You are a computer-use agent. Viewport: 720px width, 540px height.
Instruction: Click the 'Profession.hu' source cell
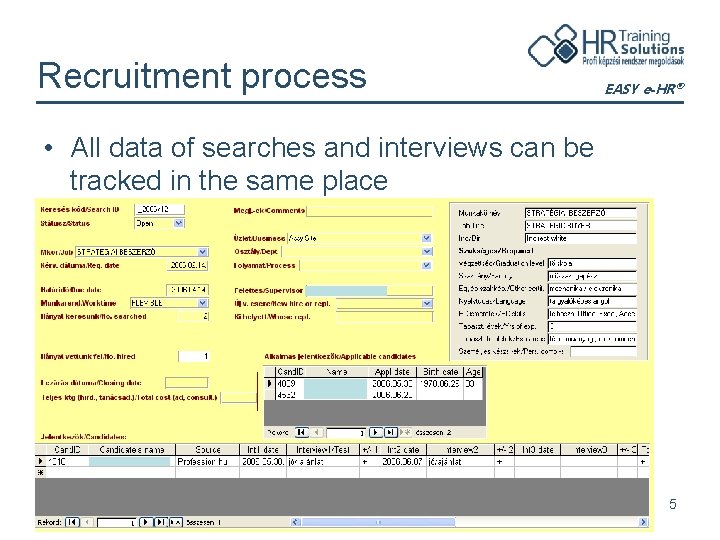click(x=208, y=461)
